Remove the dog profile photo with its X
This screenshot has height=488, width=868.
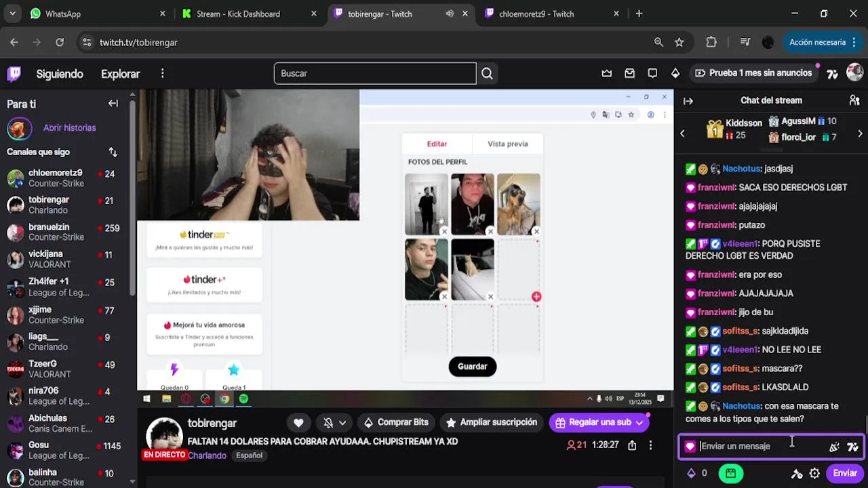(536, 232)
